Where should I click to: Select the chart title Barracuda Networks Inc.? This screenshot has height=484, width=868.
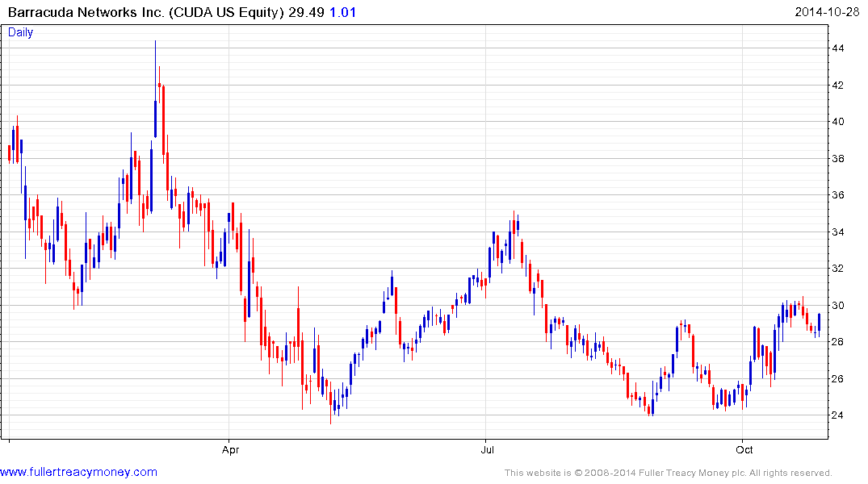[86, 12]
